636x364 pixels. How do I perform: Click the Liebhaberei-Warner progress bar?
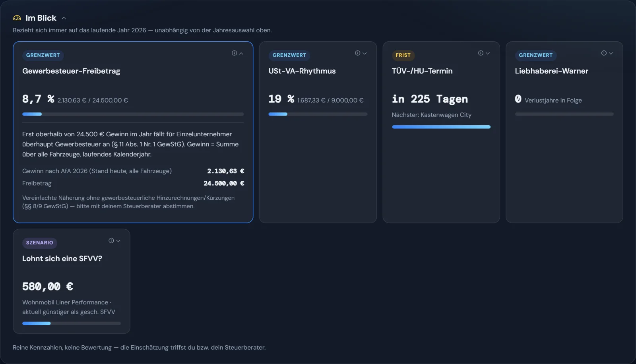tap(564, 114)
